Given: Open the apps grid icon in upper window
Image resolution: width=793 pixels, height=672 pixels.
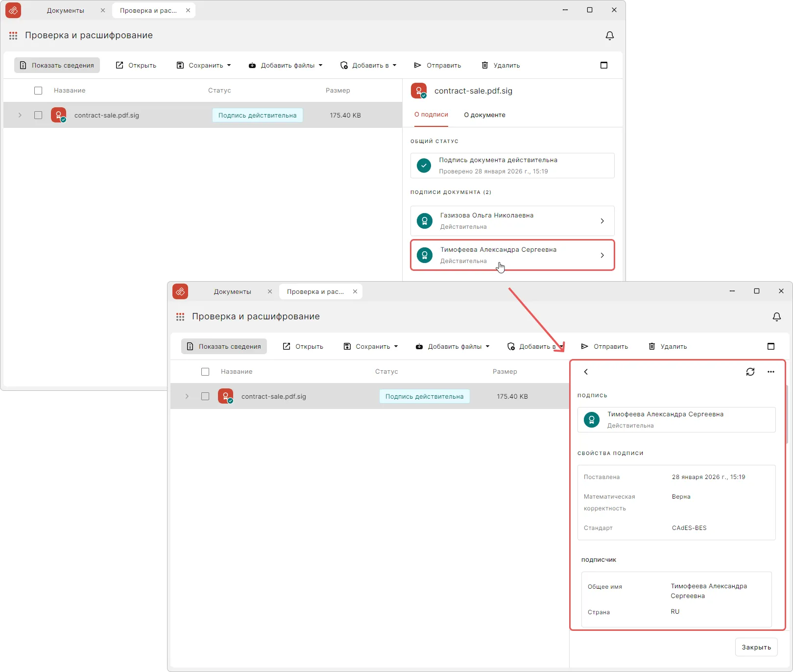Looking at the screenshot, I should click(13, 36).
